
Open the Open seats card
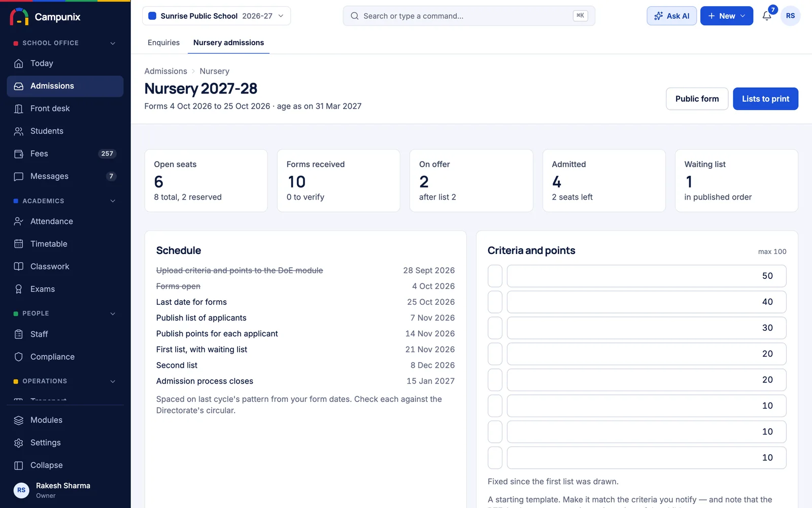(x=206, y=180)
